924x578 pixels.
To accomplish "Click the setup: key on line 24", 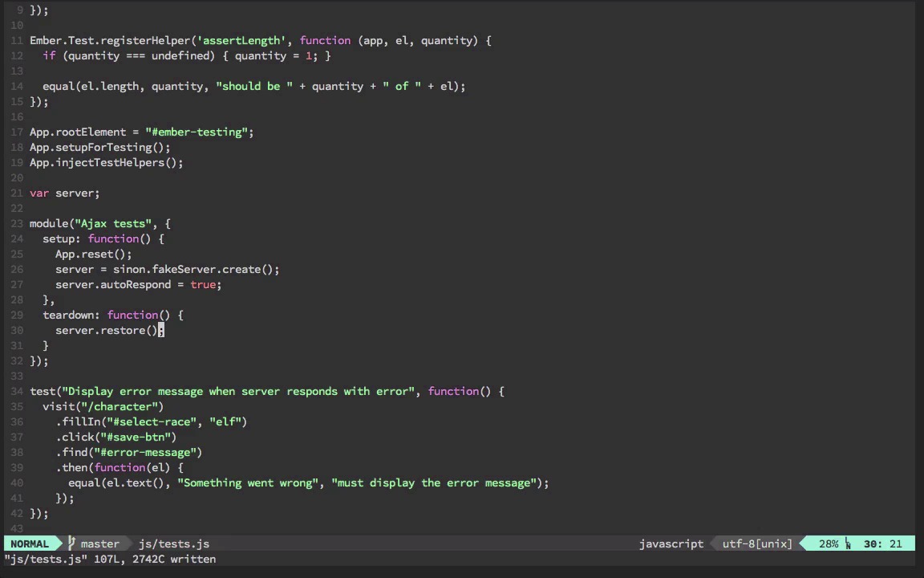I will [62, 239].
